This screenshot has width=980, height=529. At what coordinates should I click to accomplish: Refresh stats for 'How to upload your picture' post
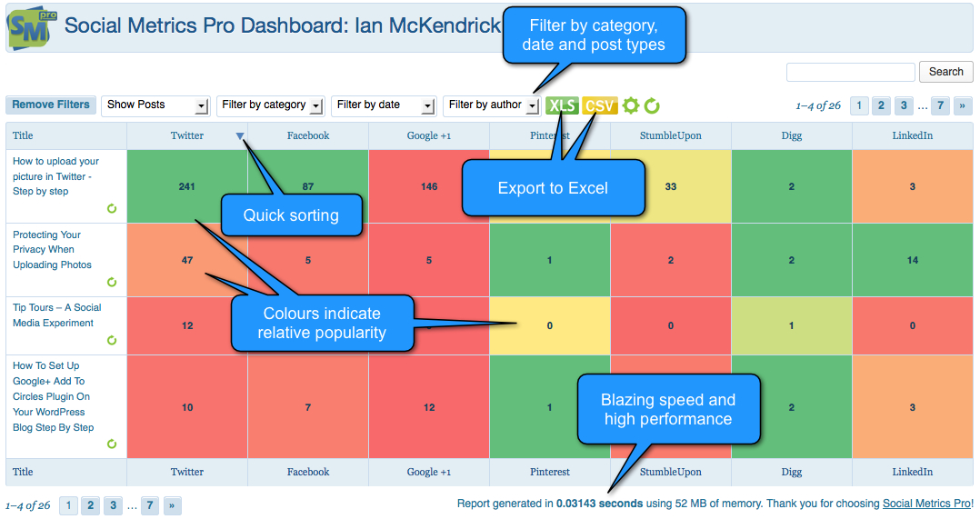click(x=112, y=209)
